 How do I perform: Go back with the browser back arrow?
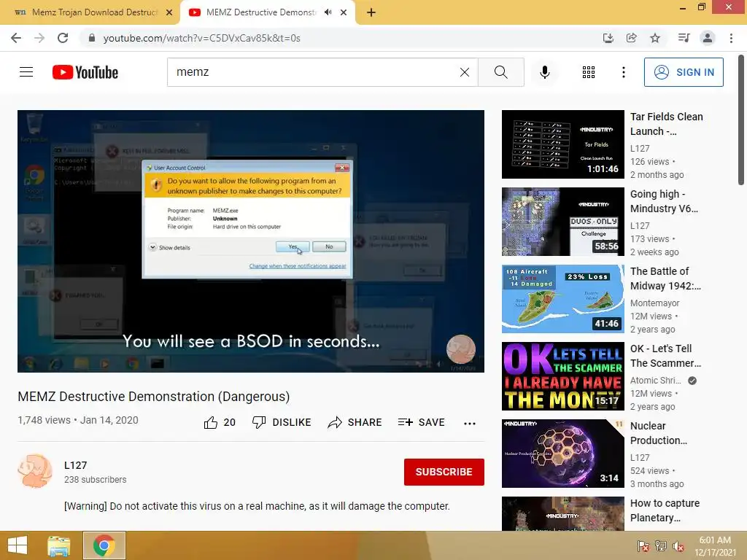click(16, 38)
